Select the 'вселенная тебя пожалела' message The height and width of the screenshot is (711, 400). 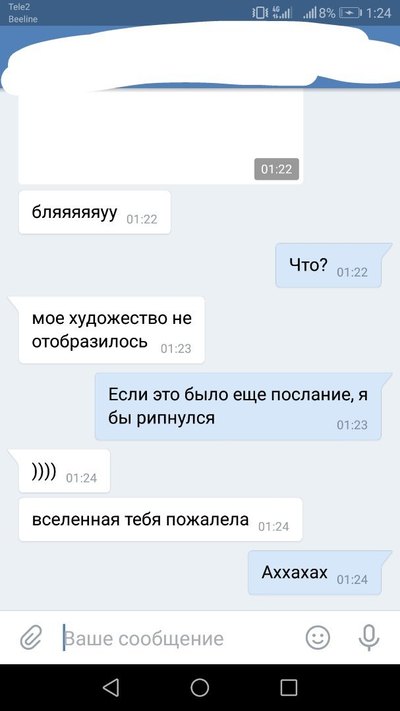[x=160, y=519]
